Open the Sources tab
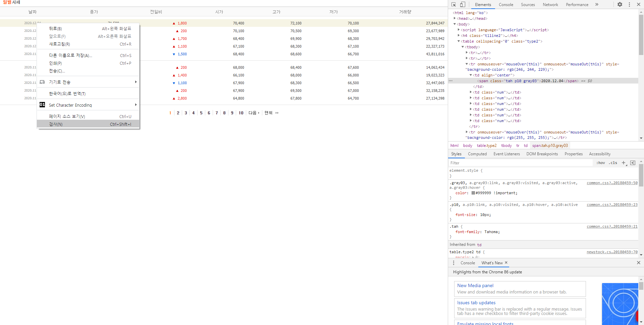The width and height of the screenshot is (644, 325). pos(528,5)
